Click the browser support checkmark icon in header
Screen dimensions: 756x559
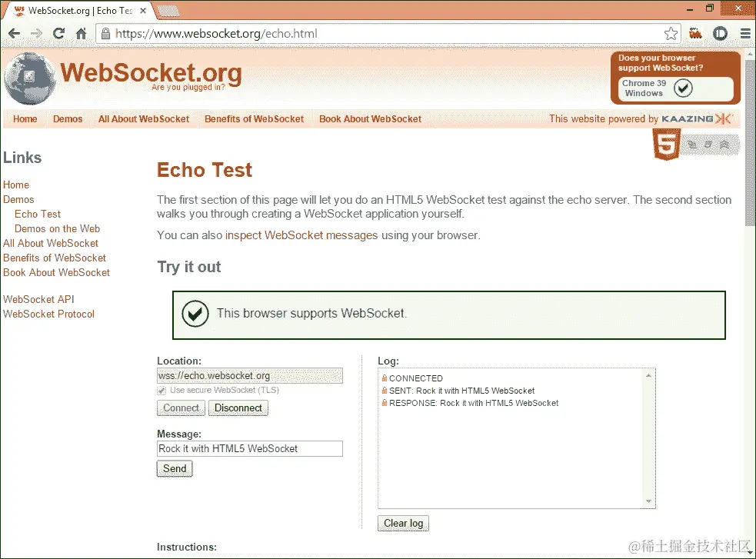(x=683, y=88)
